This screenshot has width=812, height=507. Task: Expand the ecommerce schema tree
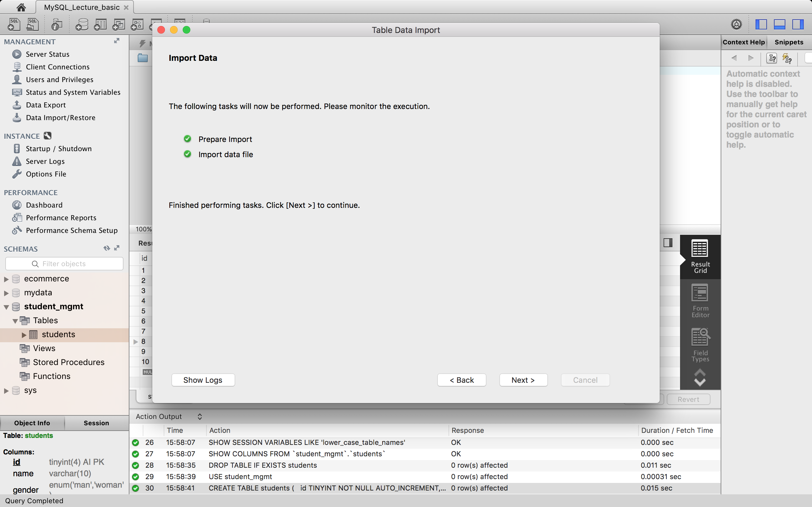[x=6, y=279]
